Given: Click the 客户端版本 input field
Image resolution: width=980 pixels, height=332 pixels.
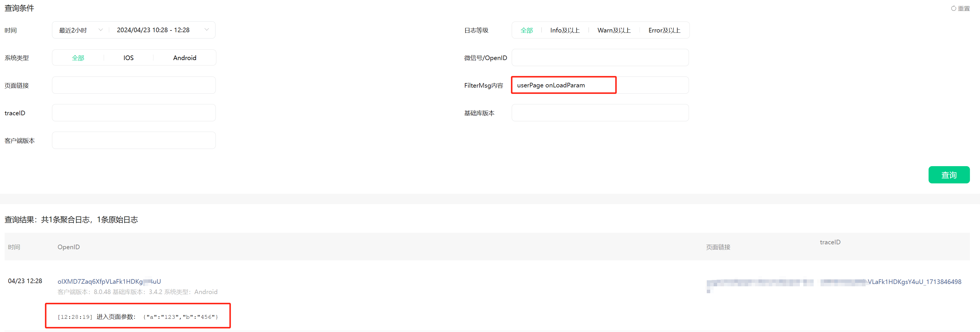Looking at the screenshot, I should point(134,141).
